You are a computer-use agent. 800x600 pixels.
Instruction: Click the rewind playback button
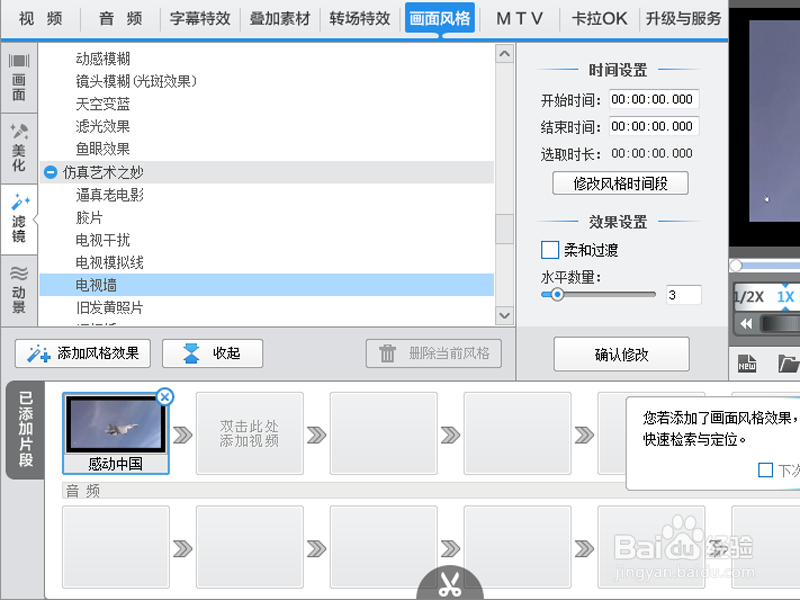pos(746,323)
